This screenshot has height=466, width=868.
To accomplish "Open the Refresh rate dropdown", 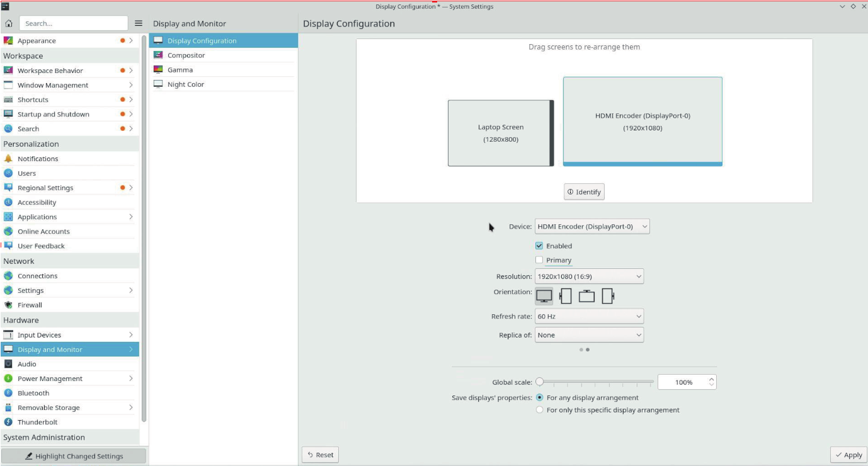I will 589,317.
